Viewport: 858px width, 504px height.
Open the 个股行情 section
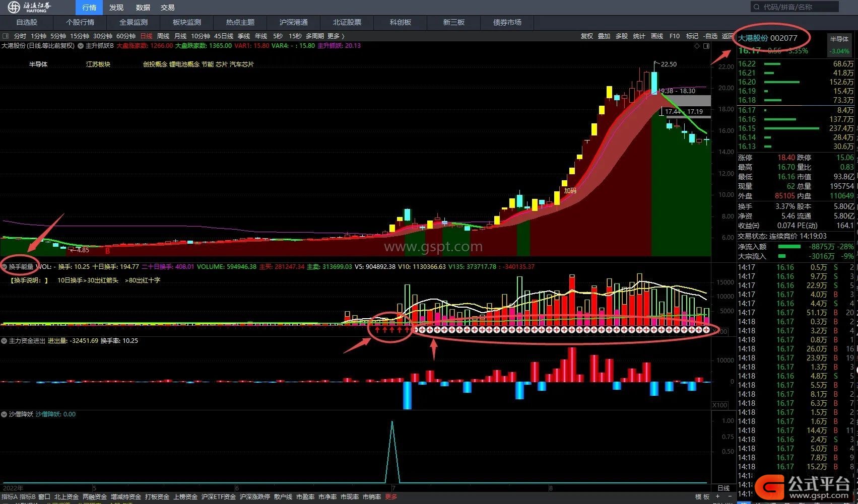80,22
